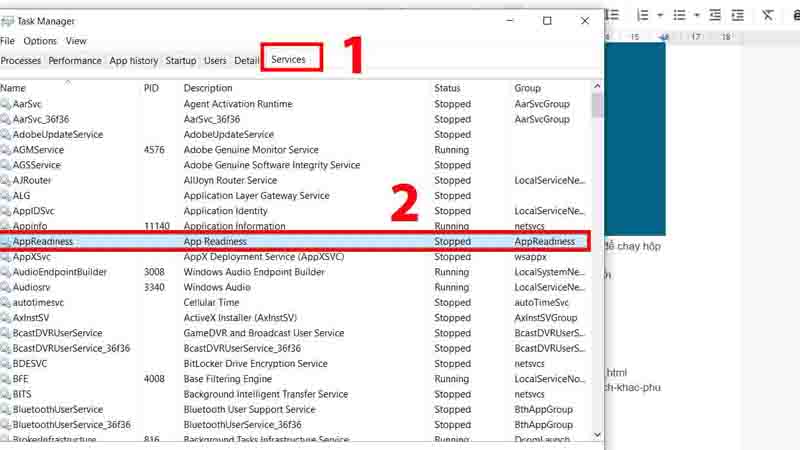Open the Options menu

coord(40,41)
